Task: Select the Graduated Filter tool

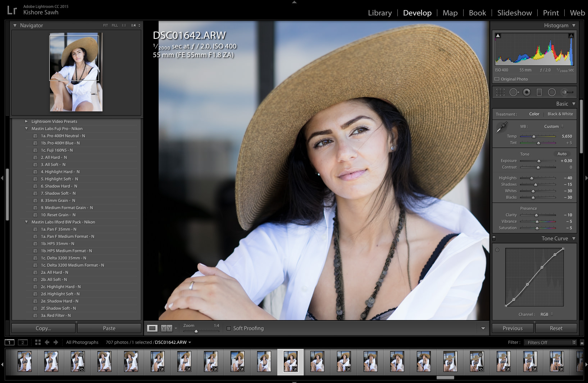Action: pyautogui.click(x=539, y=92)
